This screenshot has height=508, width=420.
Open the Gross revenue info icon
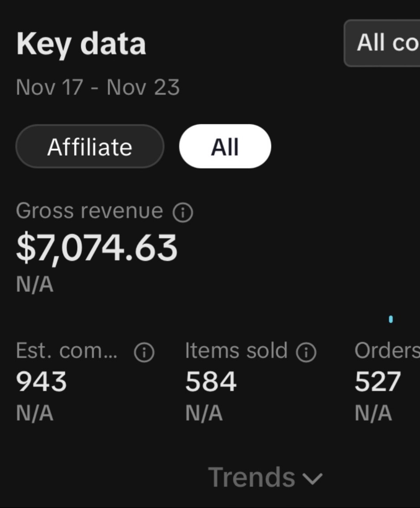(x=183, y=212)
